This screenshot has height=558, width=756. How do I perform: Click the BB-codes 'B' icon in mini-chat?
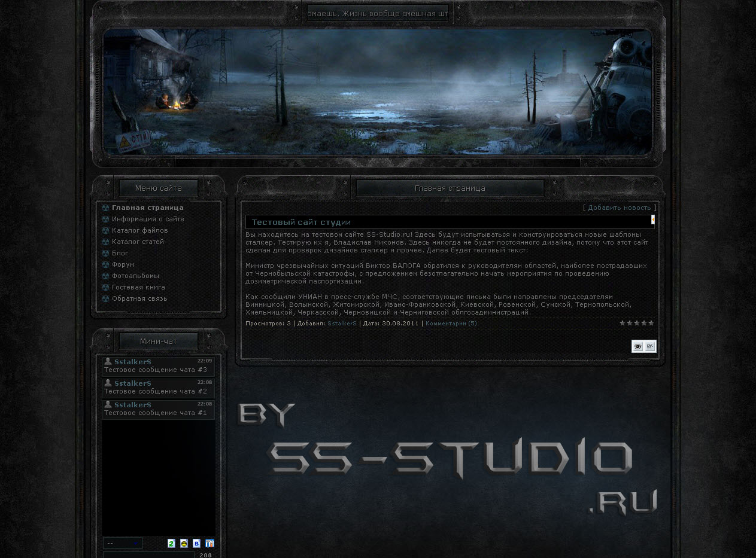coord(196,543)
